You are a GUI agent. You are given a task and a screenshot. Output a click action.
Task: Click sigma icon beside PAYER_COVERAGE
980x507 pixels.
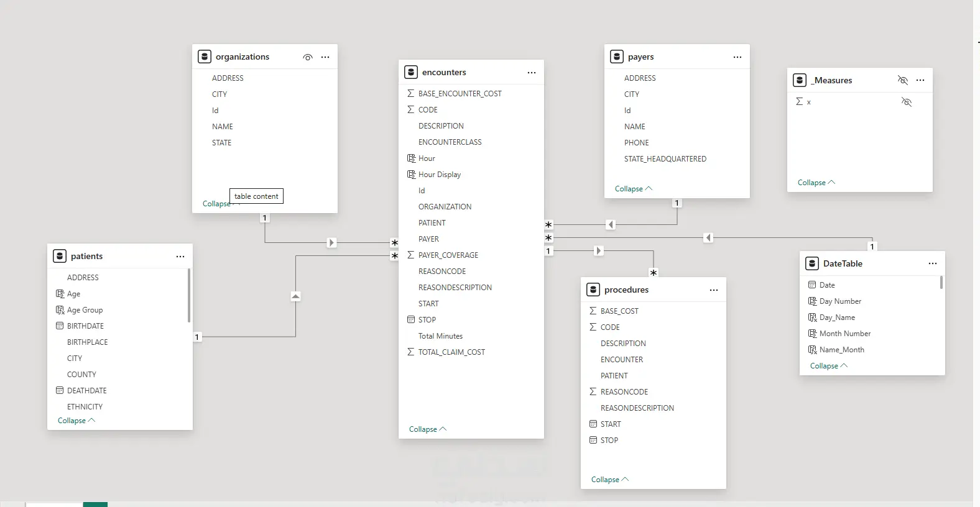click(410, 255)
